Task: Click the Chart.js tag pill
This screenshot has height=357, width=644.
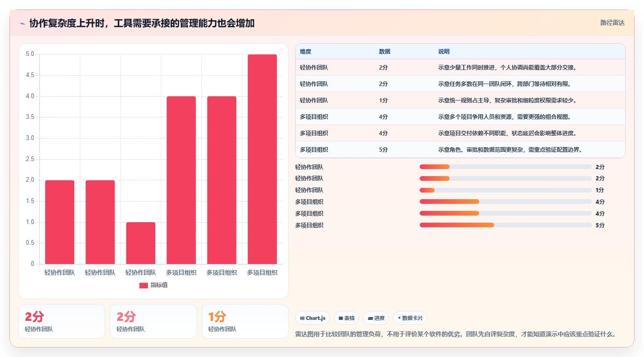Action: coord(313,318)
